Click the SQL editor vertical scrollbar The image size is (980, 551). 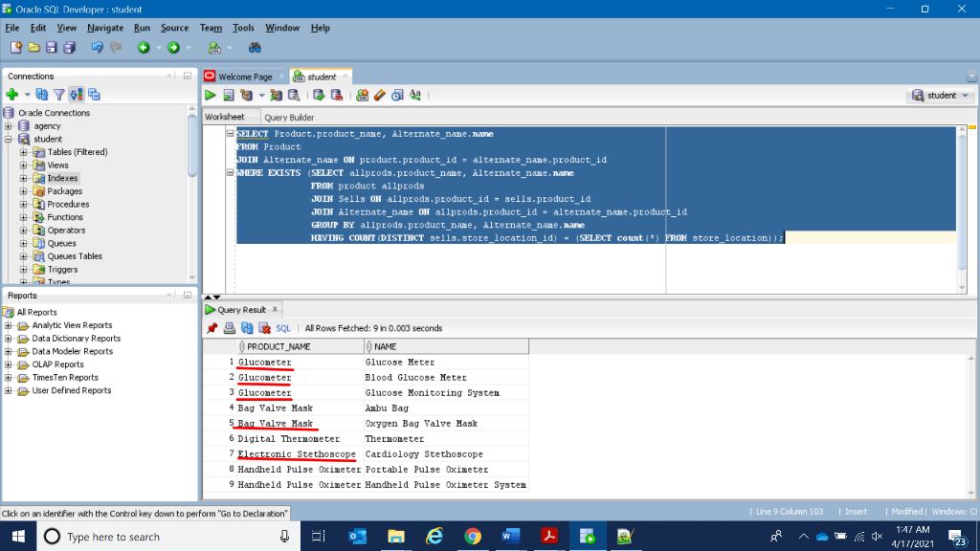click(x=963, y=201)
